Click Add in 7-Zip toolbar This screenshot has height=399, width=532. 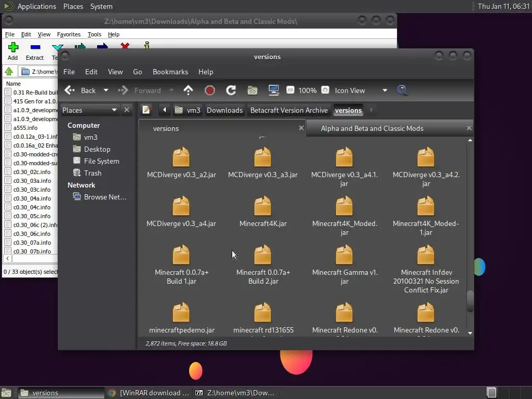click(13, 51)
